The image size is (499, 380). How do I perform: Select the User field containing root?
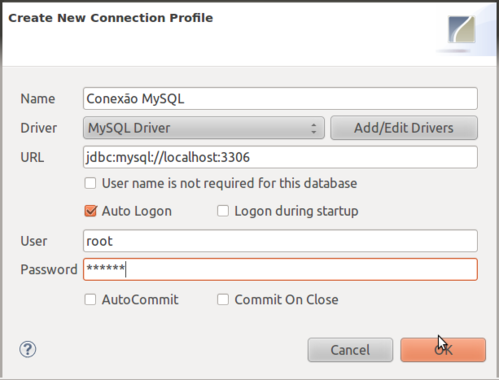pyautogui.click(x=280, y=241)
